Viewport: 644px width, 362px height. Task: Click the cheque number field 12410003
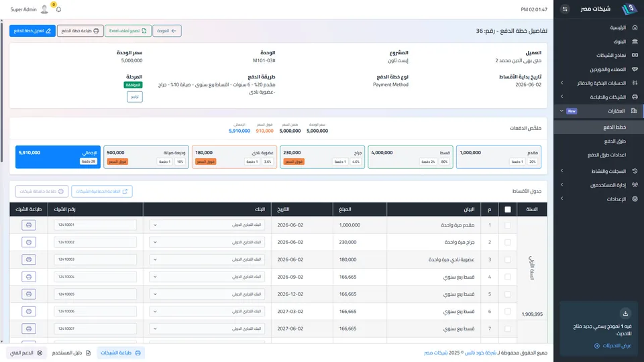click(95, 259)
